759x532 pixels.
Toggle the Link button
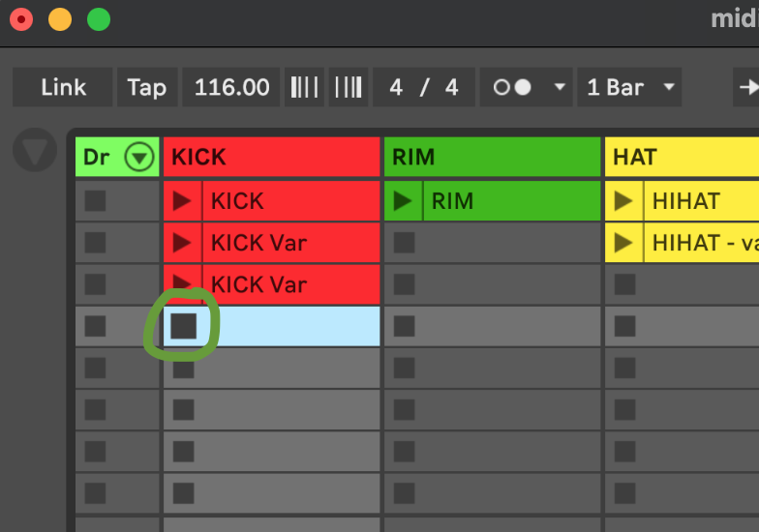63,88
